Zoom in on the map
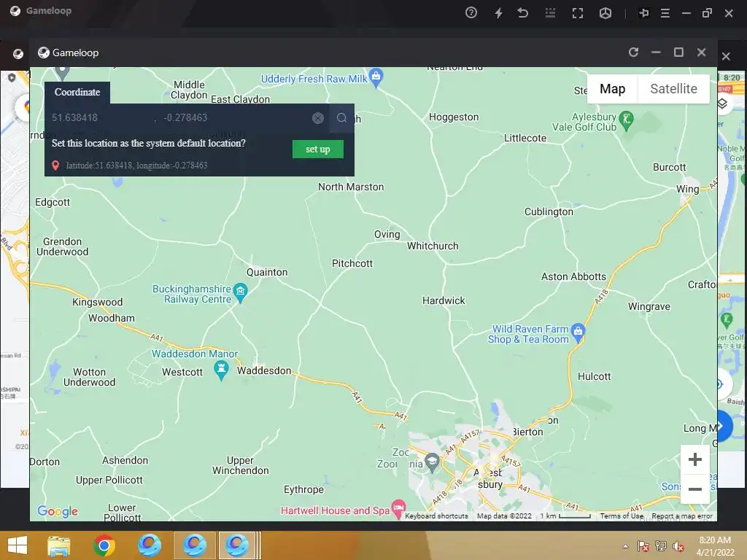 [x=695, y=459]
